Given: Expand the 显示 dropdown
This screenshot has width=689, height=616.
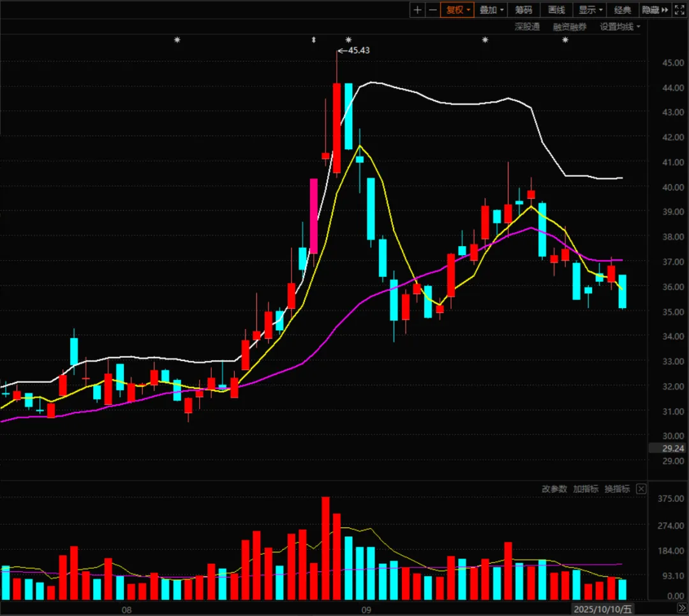Looking at the screenshot, I should pos(589,10).
